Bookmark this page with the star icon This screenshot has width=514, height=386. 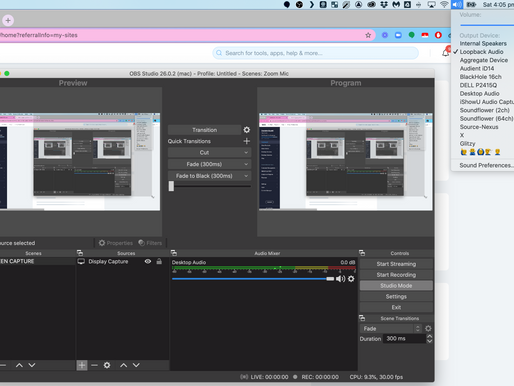tap(368, 35)
